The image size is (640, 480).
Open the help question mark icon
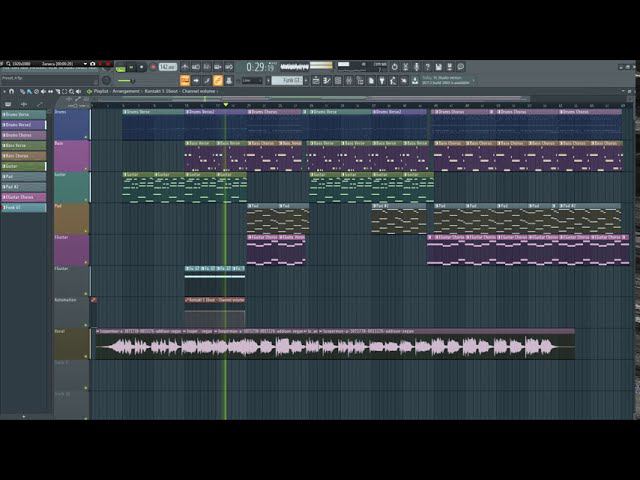point(427,67)
